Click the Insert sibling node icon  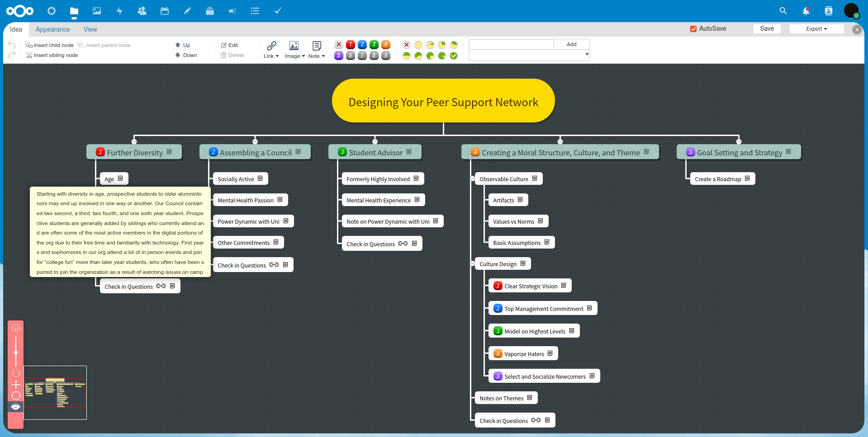(29, 55)
